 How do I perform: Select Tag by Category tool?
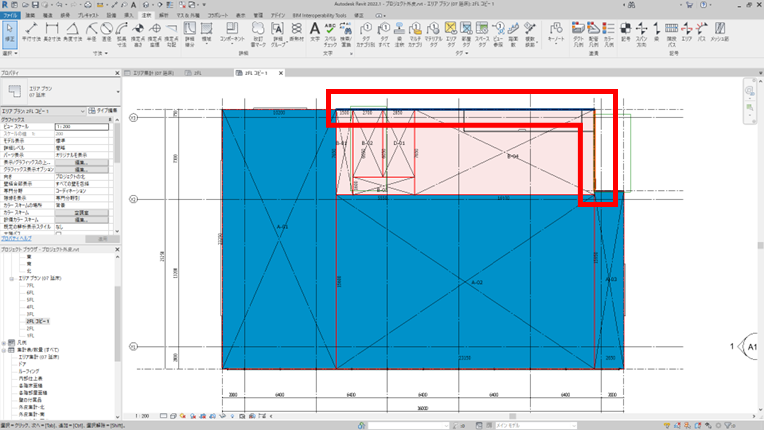(366, 35)
